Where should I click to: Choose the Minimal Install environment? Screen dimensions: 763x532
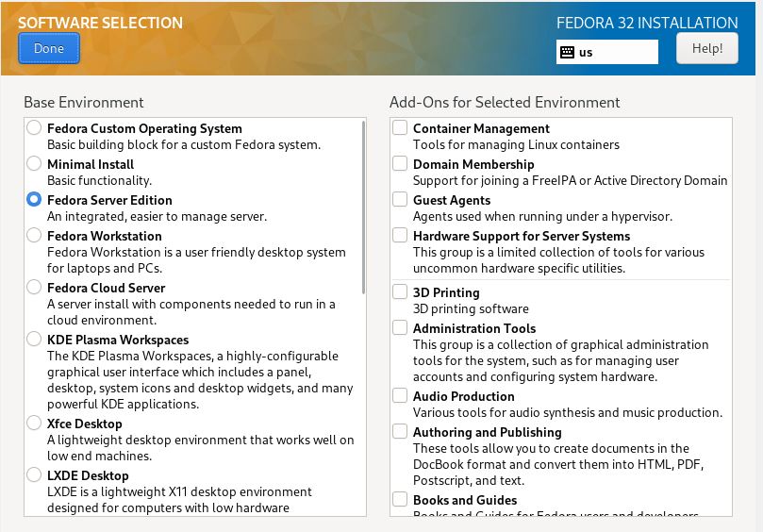tap(34, 163)
